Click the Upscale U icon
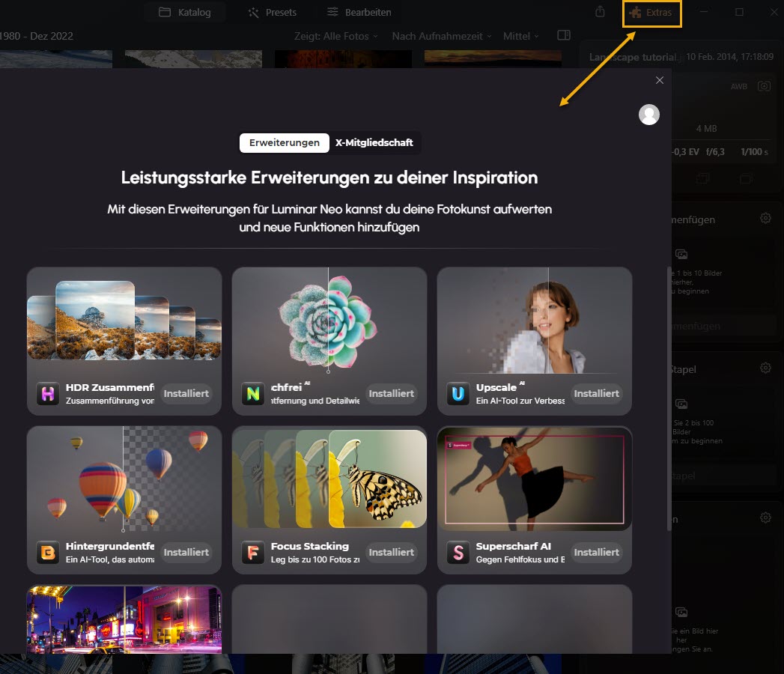 pos(458,394)
